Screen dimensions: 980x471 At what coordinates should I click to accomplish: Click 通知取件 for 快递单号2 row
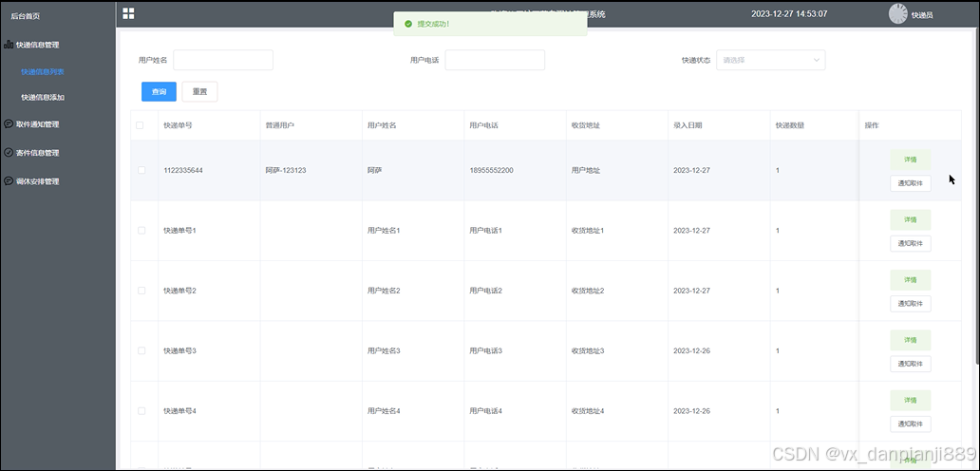(x=911, y=304)
